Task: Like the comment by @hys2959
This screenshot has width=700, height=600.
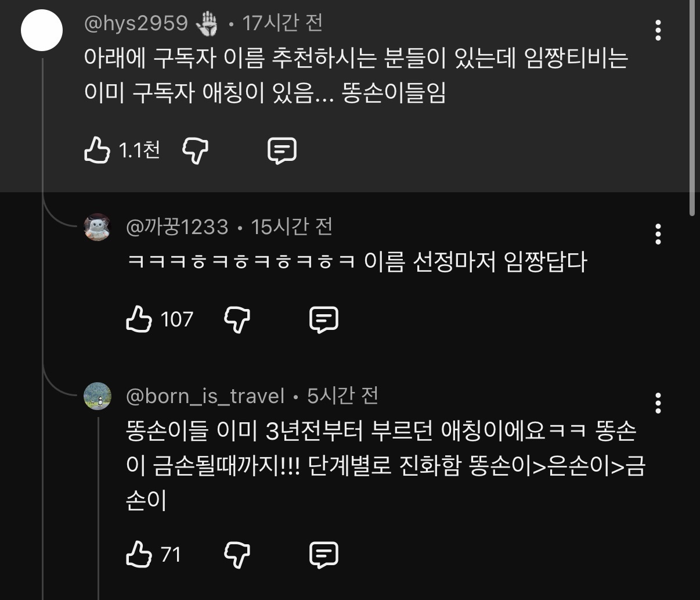Action: (97, 150)
